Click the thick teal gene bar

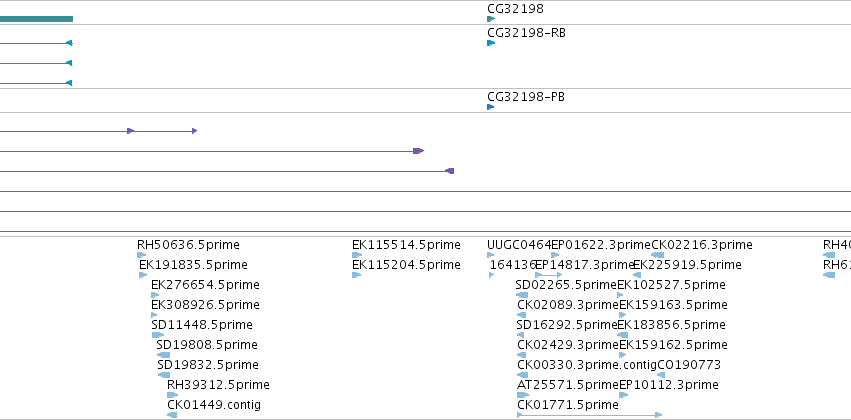click(36, 19)
